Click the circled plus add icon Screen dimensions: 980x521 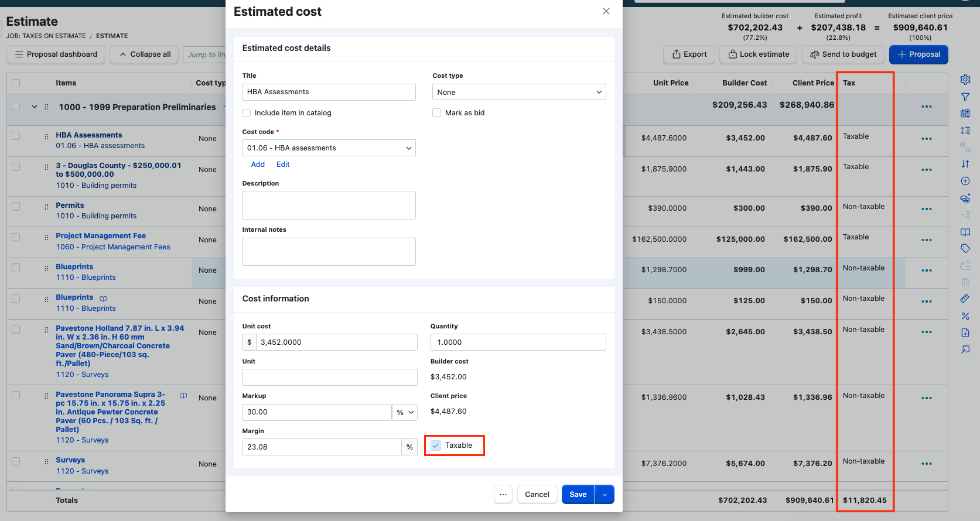[x=965, y=181]
